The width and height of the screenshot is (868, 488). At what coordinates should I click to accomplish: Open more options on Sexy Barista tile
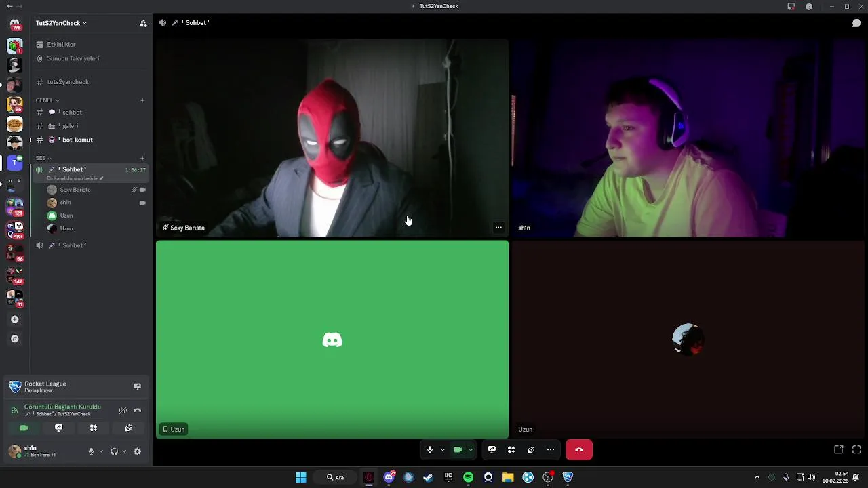(498, 228)
